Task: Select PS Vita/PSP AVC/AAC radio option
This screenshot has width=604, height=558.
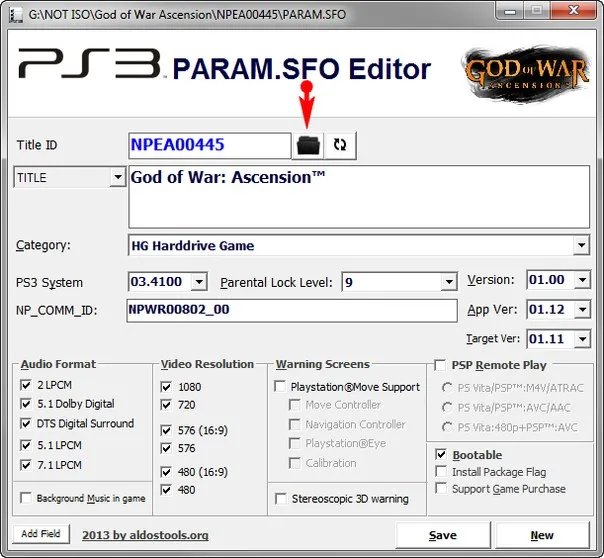Action: click(447, 407)
